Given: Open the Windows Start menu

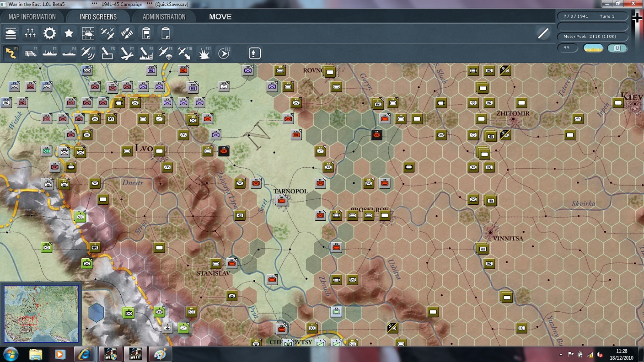Looking at the screenshot, I should pos(10,354).
